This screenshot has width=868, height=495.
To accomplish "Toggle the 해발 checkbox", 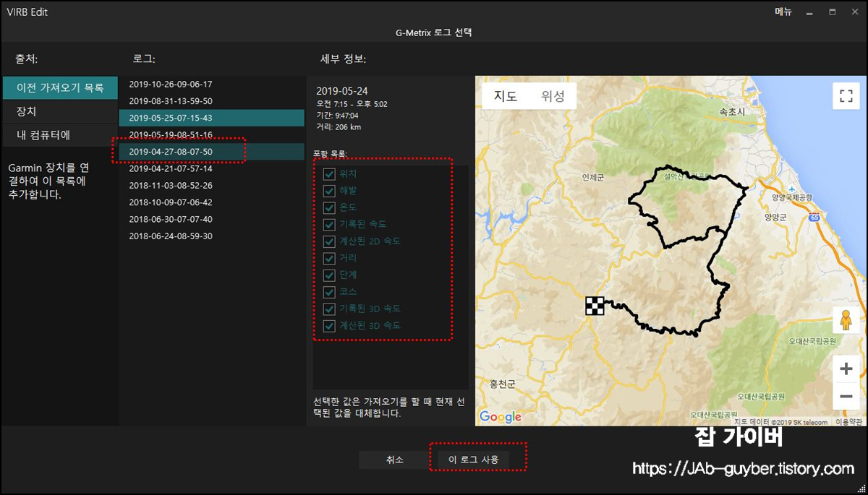I will coord(329,191).
